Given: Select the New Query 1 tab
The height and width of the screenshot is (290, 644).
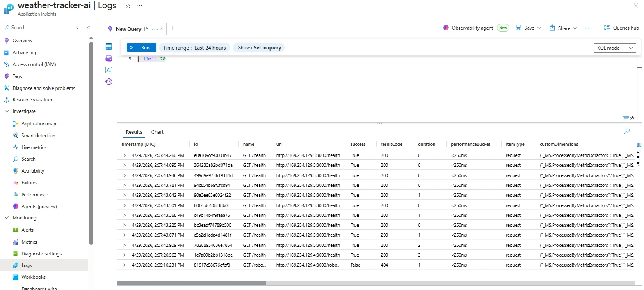Looking at the screenshot, I should click(131, 29).
